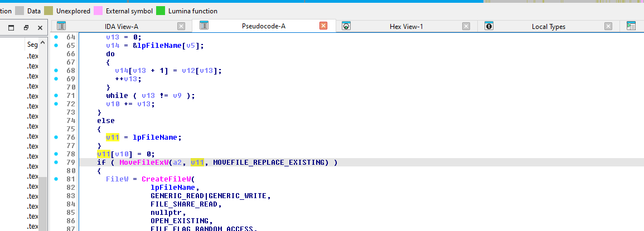Click the Seg column header

(x=32, y=45)
